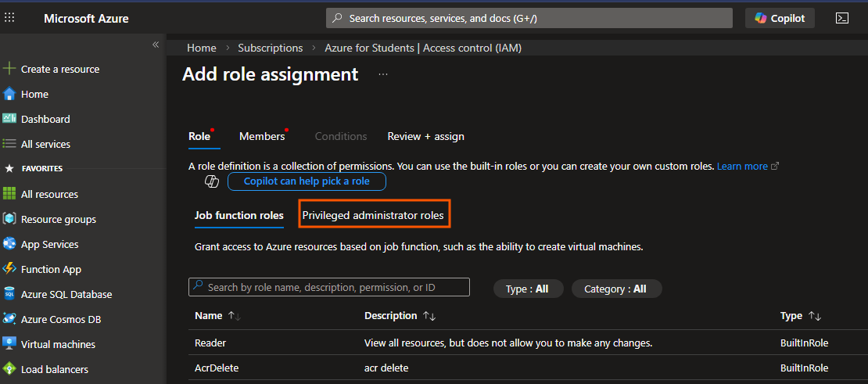
Task: Click the Create a resource plus icon
Action: 9,69
